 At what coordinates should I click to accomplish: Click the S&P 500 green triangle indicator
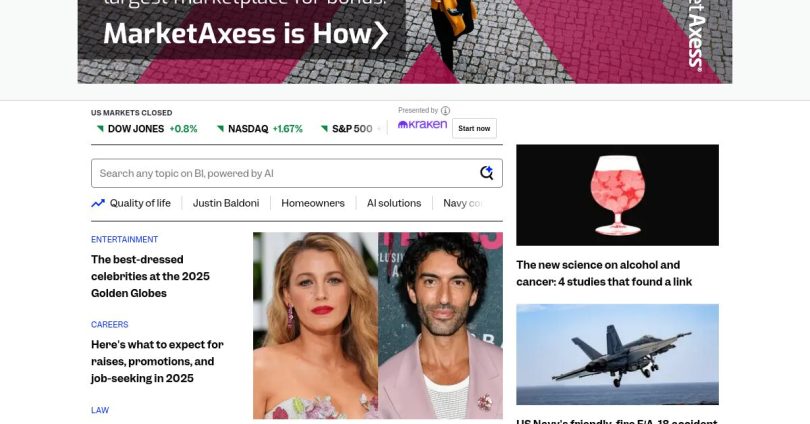tap(324, 129)
